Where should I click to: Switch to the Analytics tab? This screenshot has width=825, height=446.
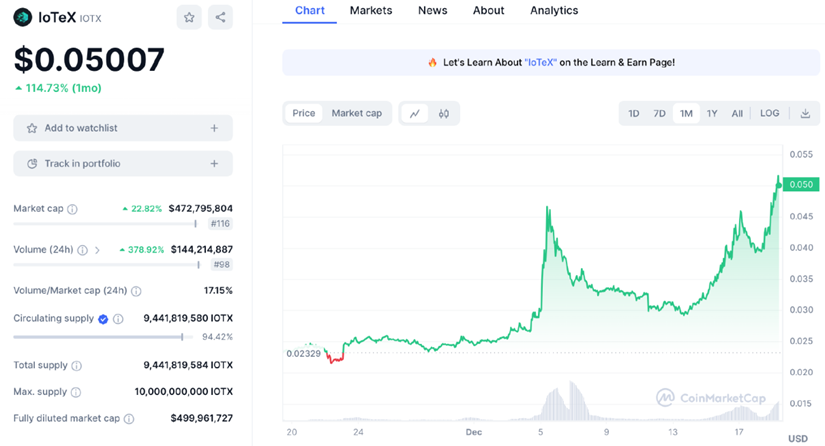point(554,11)
